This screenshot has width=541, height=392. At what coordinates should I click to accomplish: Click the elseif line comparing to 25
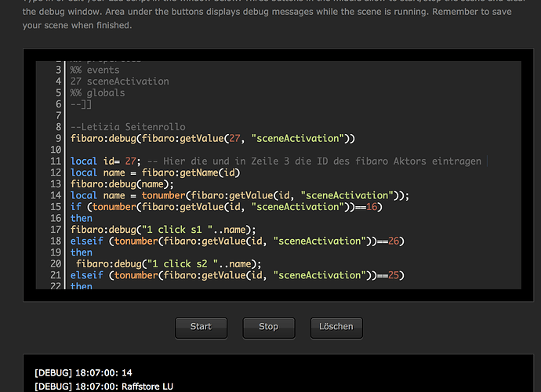pos(237,275)
